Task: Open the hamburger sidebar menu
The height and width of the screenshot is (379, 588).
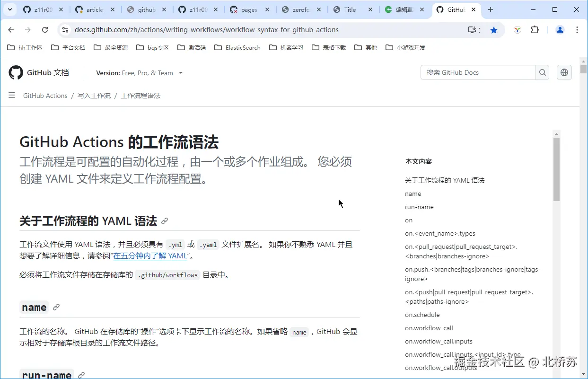Action: click(12, 96)
